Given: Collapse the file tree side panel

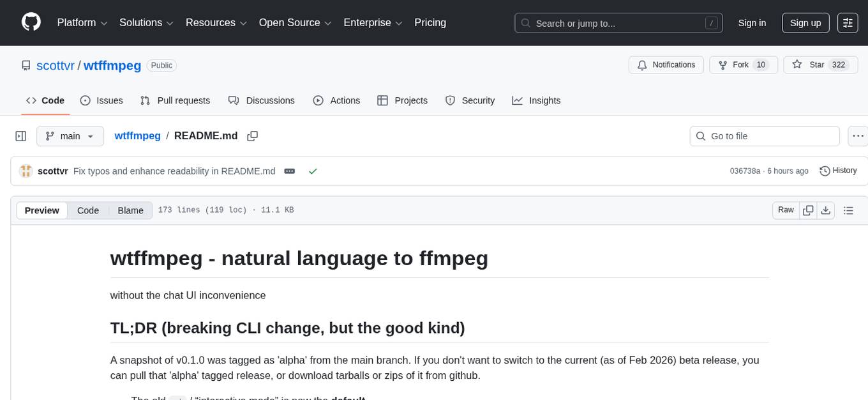Looking at the screenshot, I should coord(20,136).
